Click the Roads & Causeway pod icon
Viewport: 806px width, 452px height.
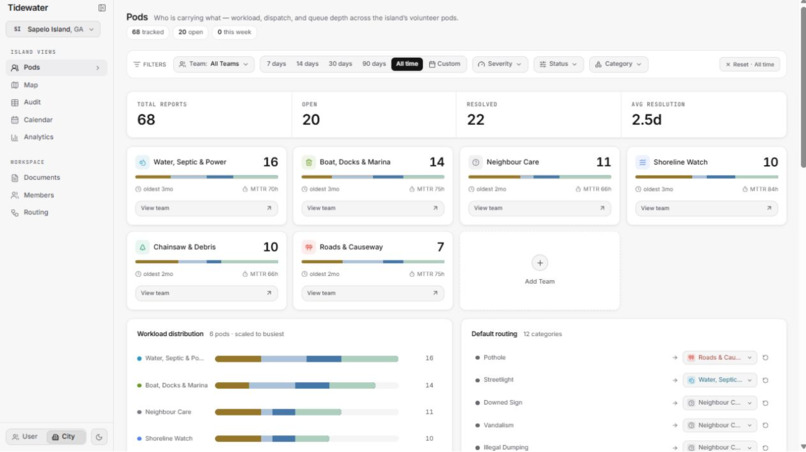pos(308,247)
